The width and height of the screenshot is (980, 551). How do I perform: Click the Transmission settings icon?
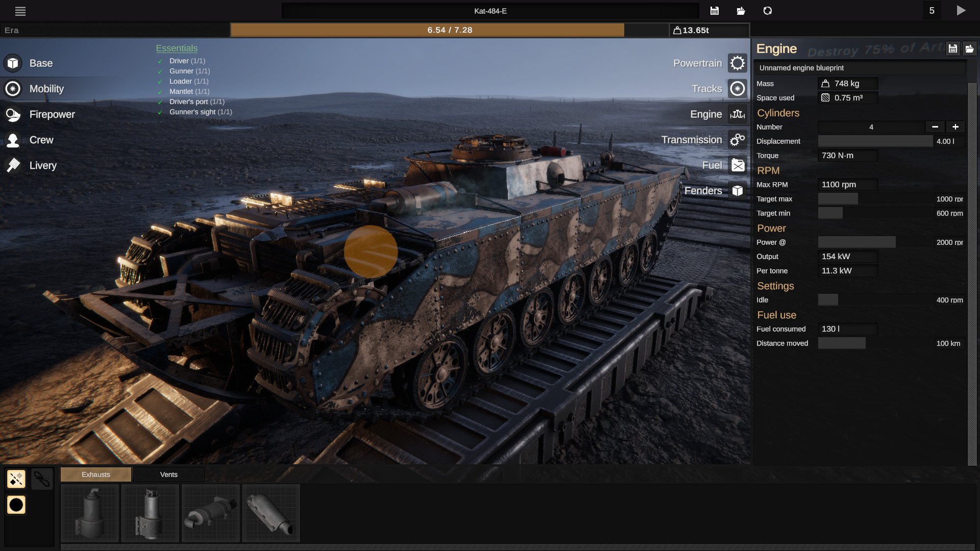click(738, 140)
